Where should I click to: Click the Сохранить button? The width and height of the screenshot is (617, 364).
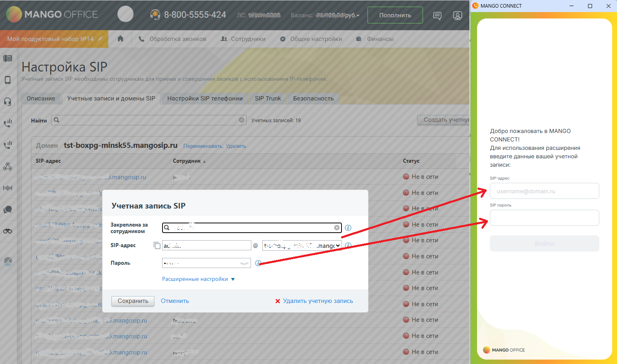pyautogui.click(x=133, y=301)
